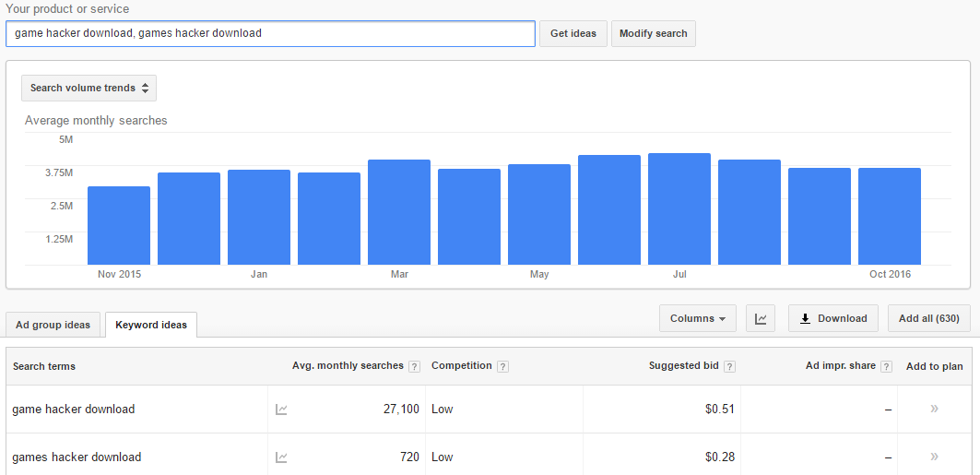Select the Keyword ideas tab

(x=151, y=325)
